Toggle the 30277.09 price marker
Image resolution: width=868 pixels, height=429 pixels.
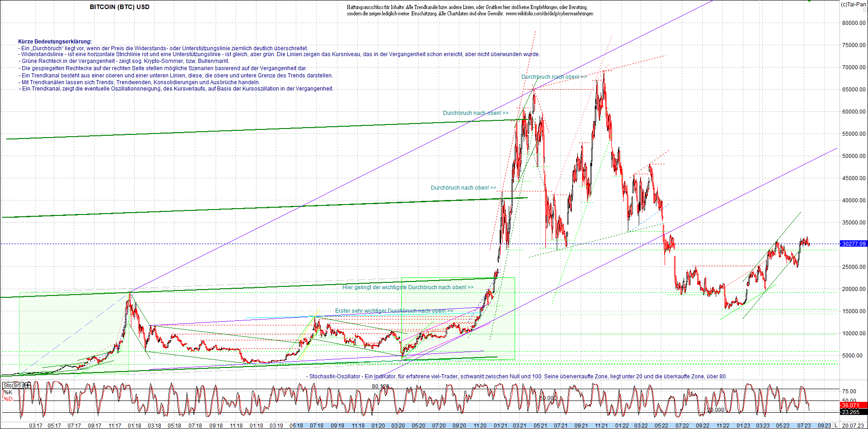pos(854,243)
